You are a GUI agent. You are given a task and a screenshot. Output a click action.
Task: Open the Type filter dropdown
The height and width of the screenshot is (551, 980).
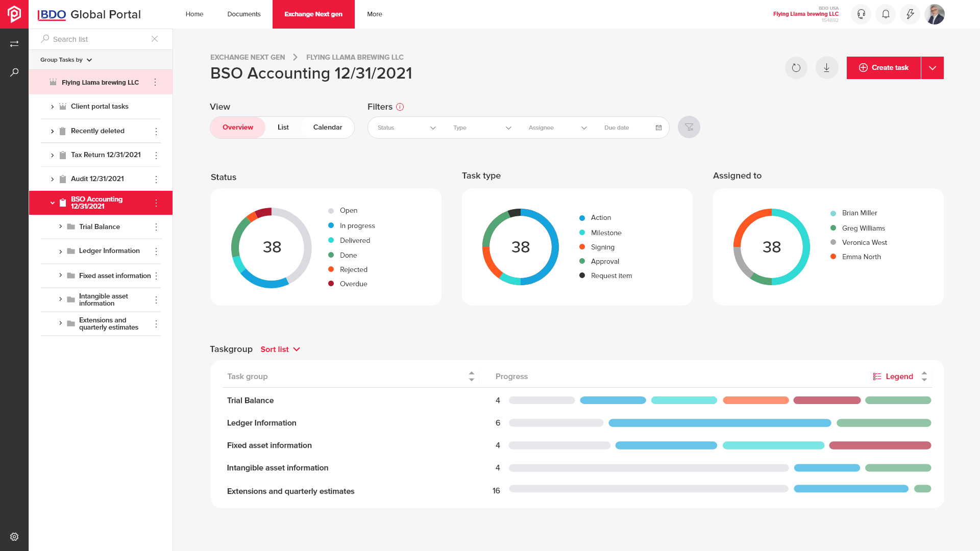pyautogui.click(x=482, y=127)
